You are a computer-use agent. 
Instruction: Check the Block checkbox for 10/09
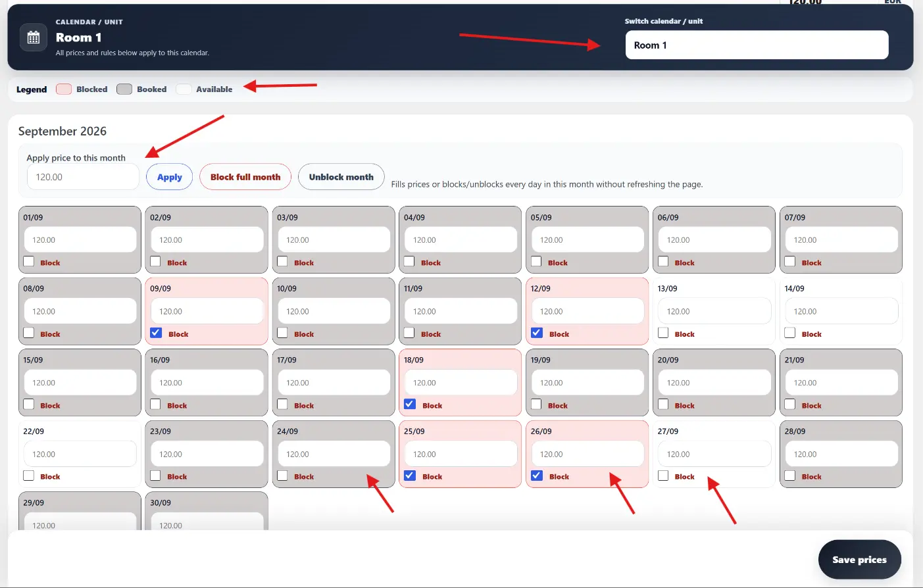click(283, 333)
